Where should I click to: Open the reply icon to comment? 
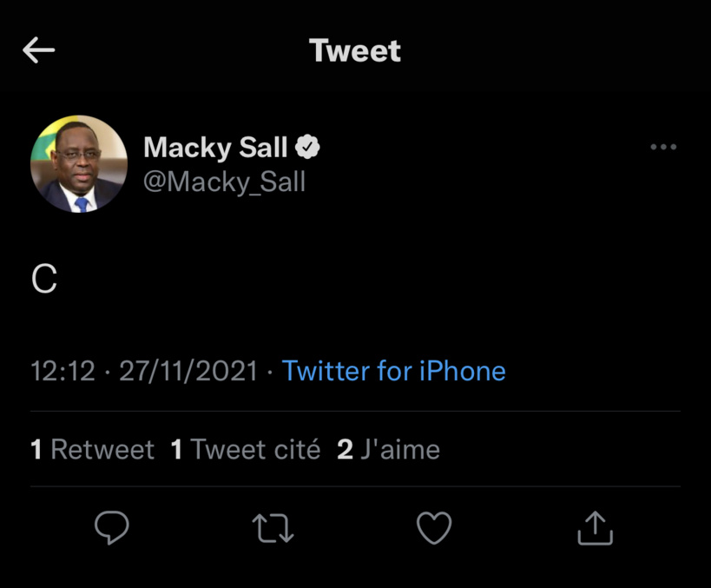(x=112, y=527)
